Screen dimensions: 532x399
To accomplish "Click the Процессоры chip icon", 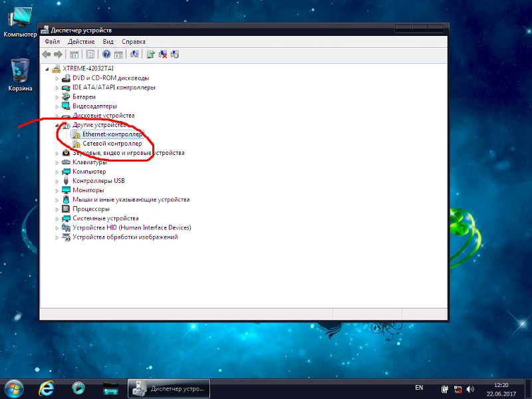I will [66, 209].
